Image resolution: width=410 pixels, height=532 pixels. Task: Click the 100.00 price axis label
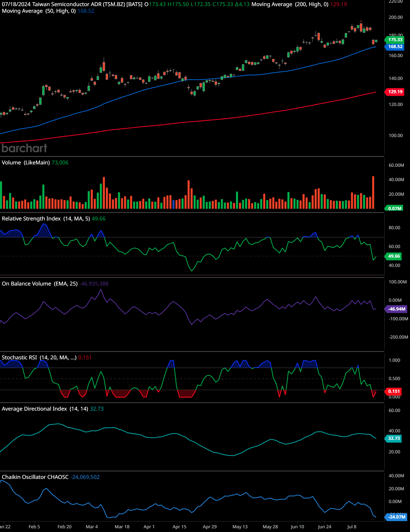[x=396, y=135]
